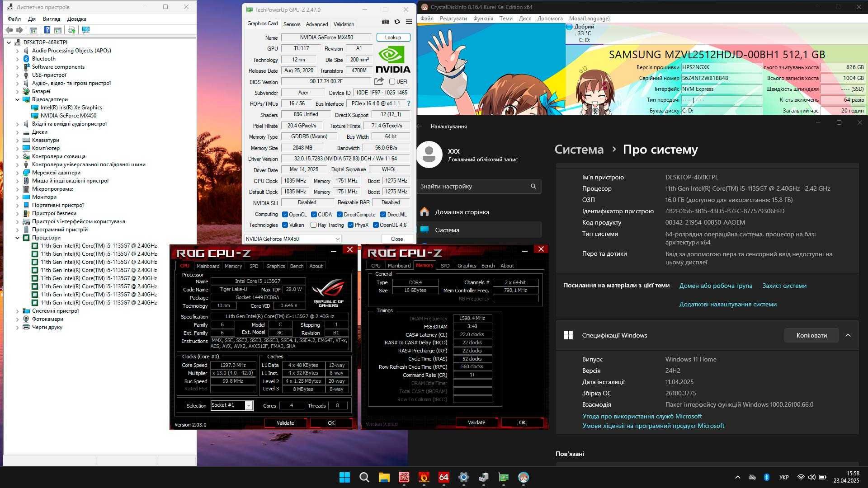Expand the Диски tree node
The image size is (868, 488).
pyautogui.click(x=18, y=132)
